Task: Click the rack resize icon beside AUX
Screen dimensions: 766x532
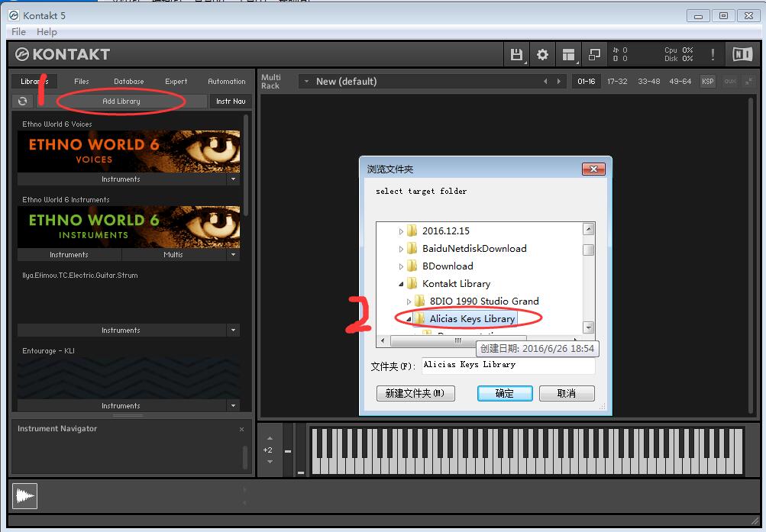Action: tap(748, 82)
